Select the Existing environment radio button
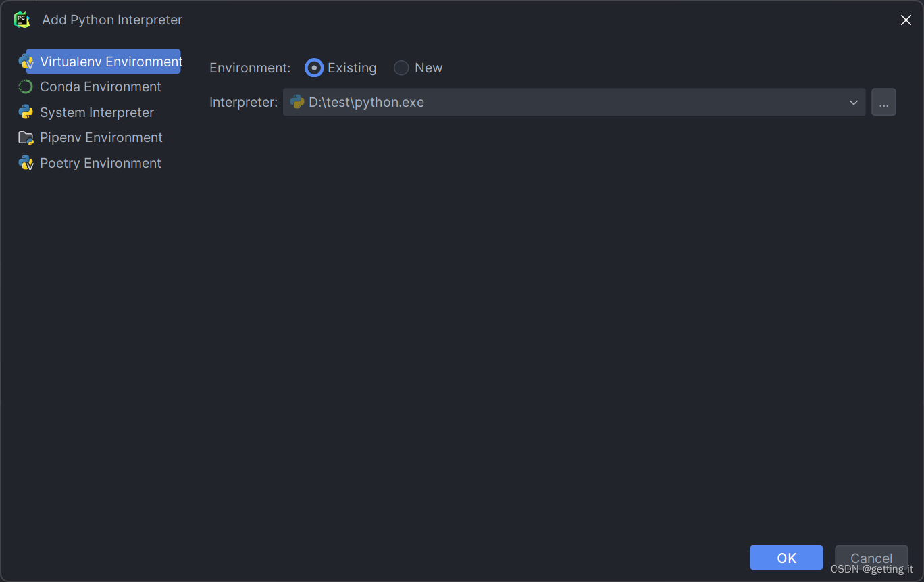924x582 pixels. click(314, 68)
